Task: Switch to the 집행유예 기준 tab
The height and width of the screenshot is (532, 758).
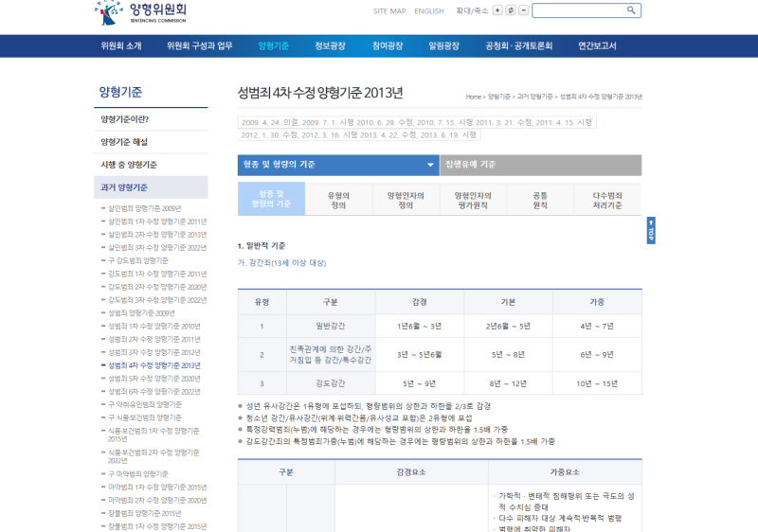Action: pos(540,165)
